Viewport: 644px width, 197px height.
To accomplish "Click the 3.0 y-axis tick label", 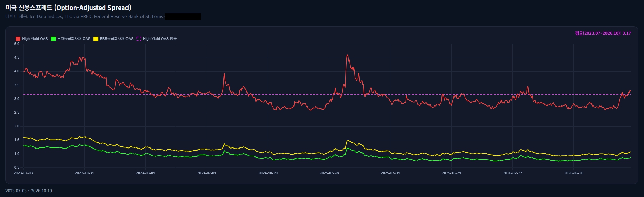I will click(17, 99).
